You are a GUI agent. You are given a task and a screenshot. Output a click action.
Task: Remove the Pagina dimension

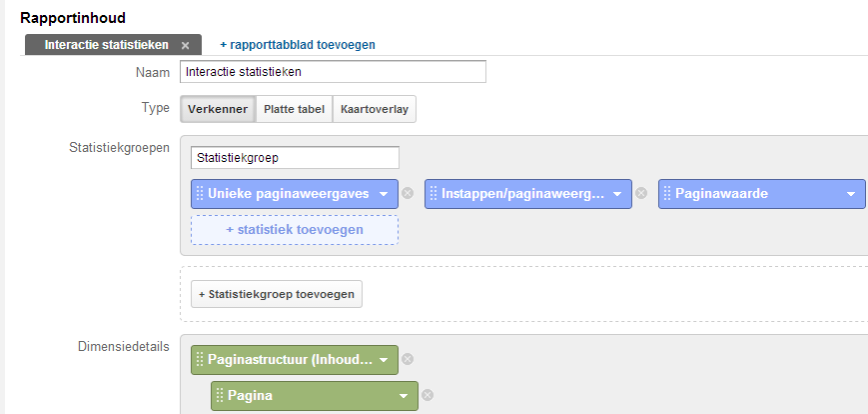pyautogui.click(x=428, y=395)
